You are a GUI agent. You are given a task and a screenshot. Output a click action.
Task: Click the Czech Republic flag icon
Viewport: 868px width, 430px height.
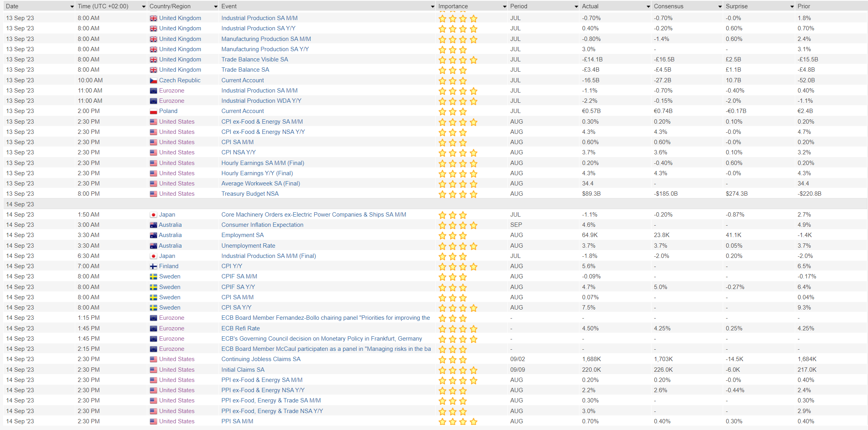pos(153,80)
